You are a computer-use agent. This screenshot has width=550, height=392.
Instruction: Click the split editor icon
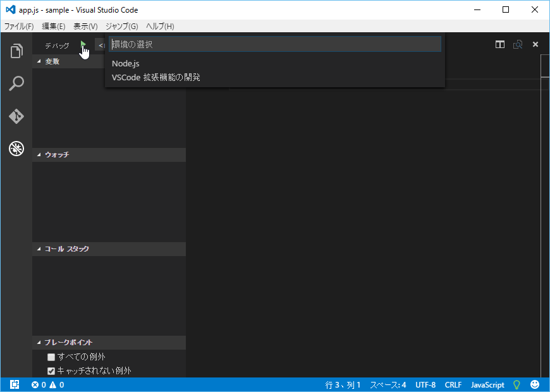point(500,44)
